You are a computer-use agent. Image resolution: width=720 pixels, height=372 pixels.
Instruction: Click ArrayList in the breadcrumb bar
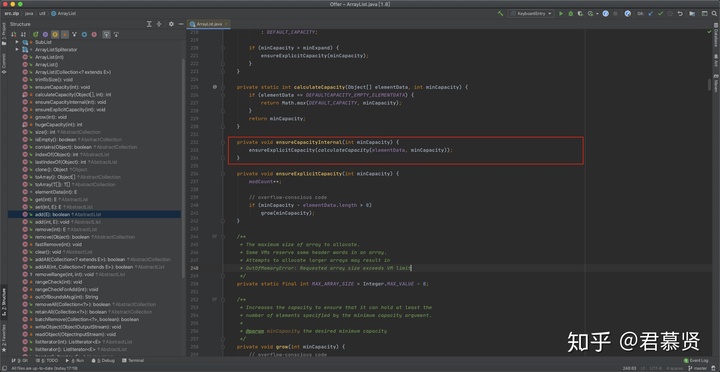point(64,14)
